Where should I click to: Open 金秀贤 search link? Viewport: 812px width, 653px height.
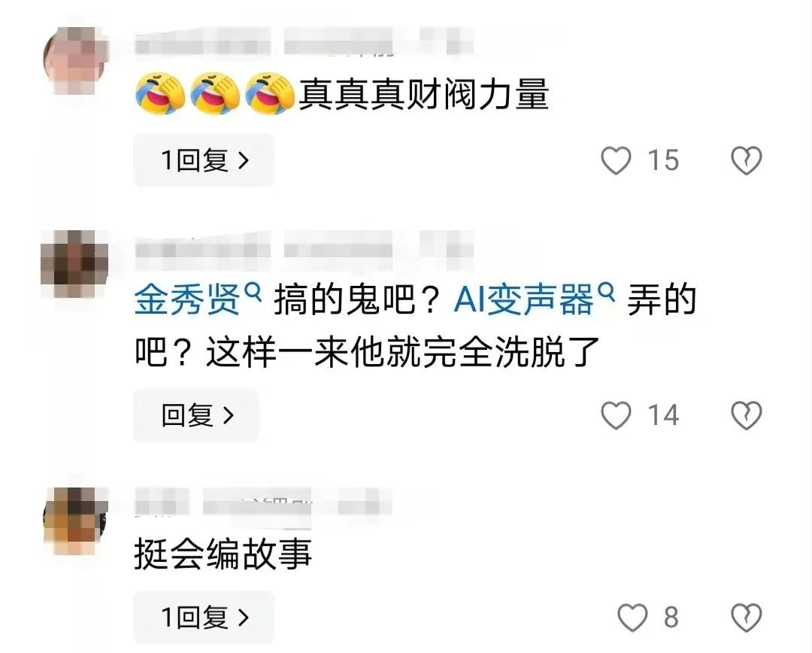point(198,299)
